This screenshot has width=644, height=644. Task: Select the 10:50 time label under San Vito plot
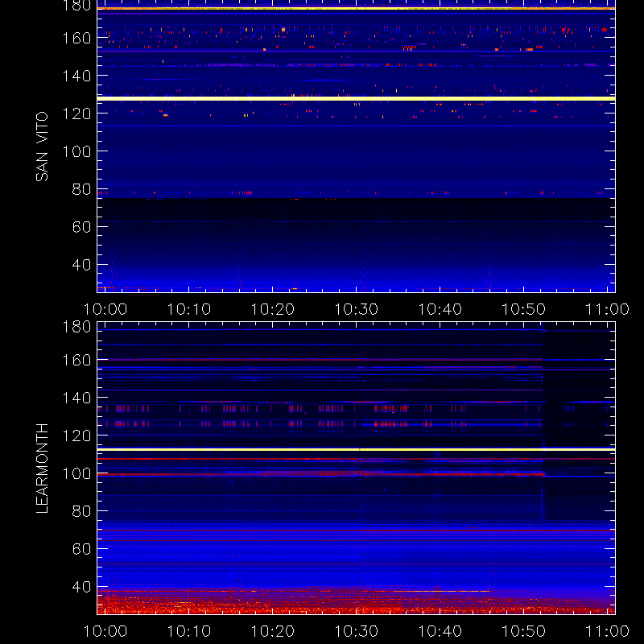[x=524, y=309]
